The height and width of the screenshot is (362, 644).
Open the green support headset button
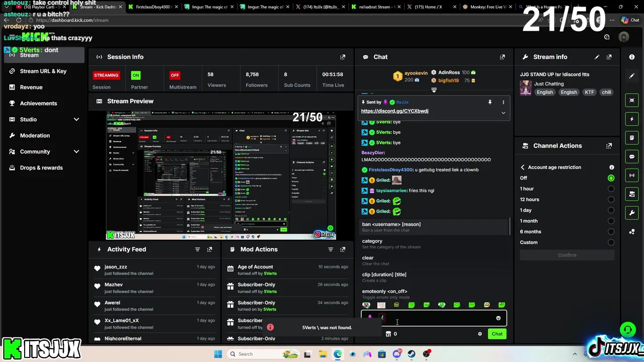tap(627, 330)
